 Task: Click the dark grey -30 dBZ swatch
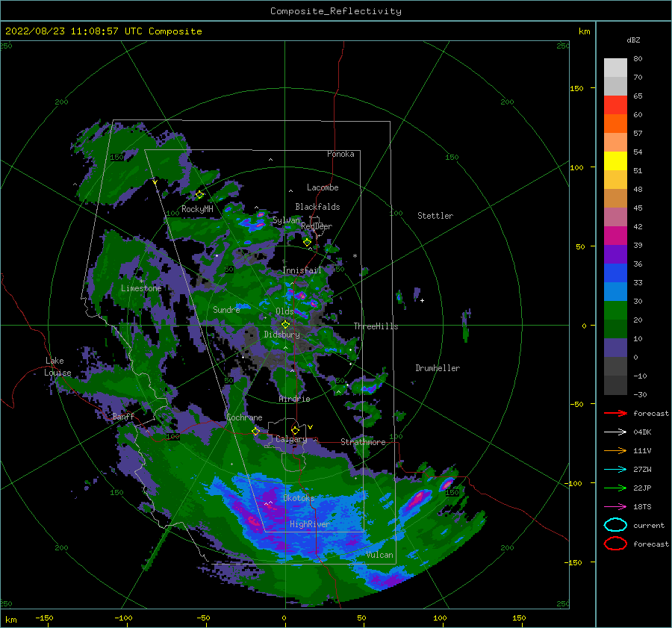615,385
